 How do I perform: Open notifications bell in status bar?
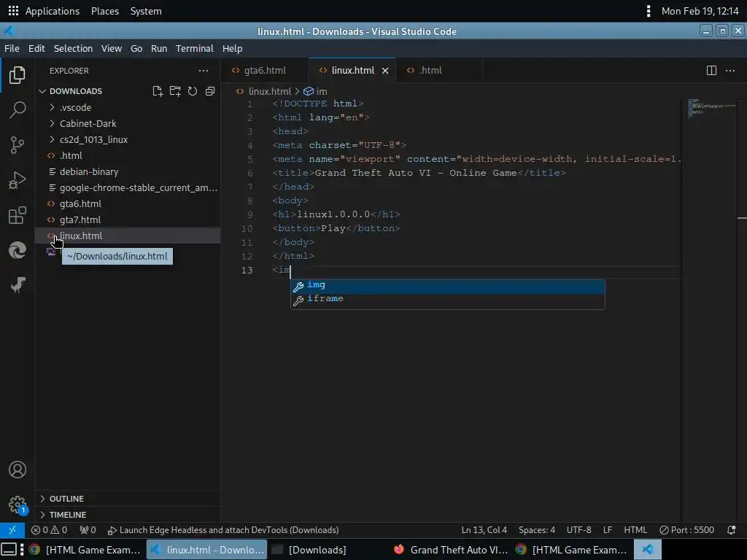pyautogui.click(x=731, y=530)
